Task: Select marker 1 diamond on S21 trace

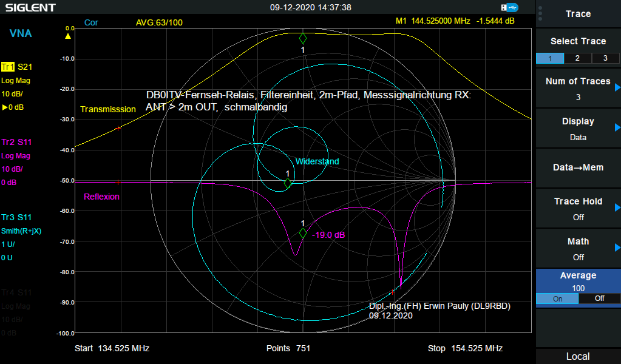Action: pos(303,38)
